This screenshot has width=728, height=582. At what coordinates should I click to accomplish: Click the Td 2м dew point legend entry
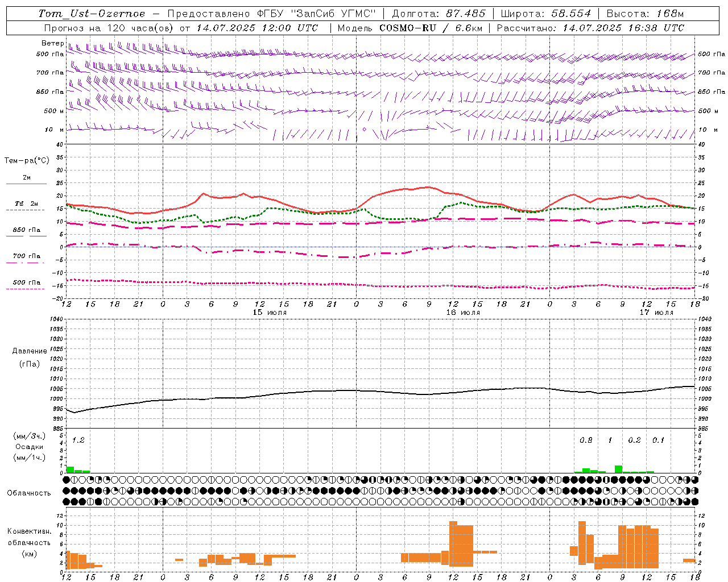click(x=26, y=205)
